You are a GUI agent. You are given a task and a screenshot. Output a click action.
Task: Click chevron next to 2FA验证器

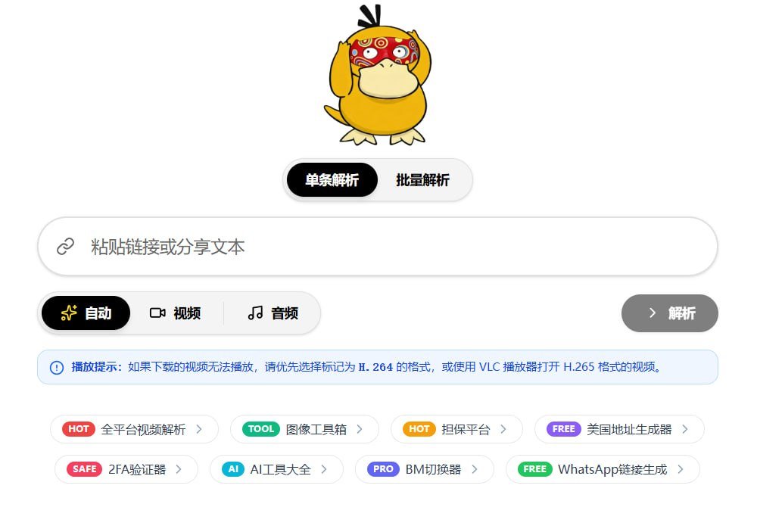[179, 468]
